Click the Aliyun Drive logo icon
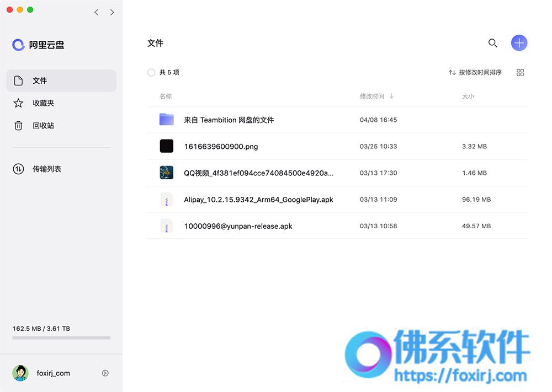 [18, 45]
